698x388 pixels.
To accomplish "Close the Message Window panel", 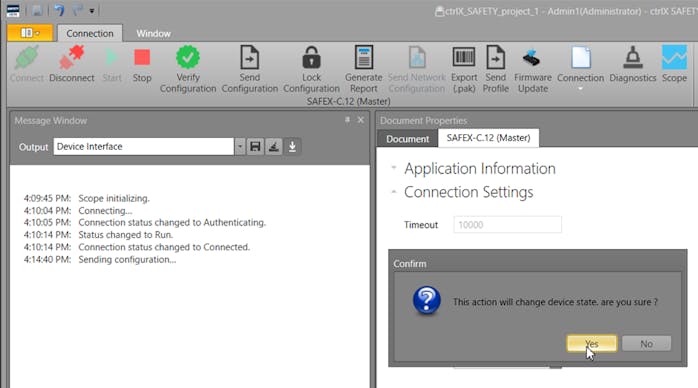I will coord(361,120).
